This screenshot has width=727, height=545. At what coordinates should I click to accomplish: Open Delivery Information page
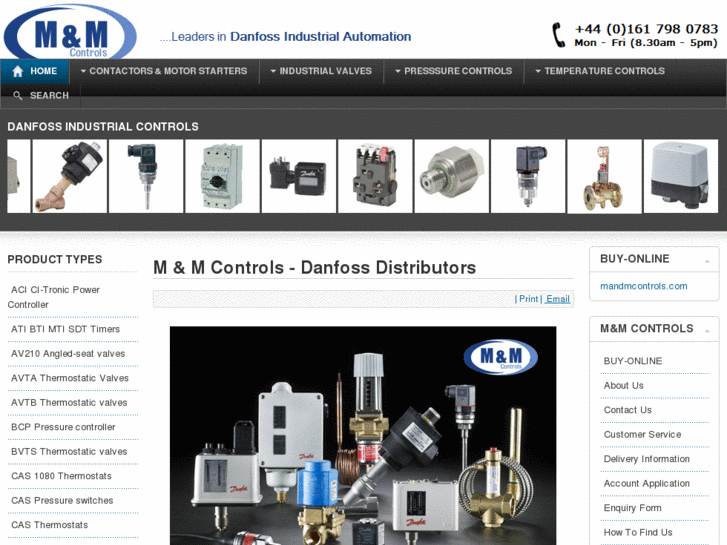(647, 459)
